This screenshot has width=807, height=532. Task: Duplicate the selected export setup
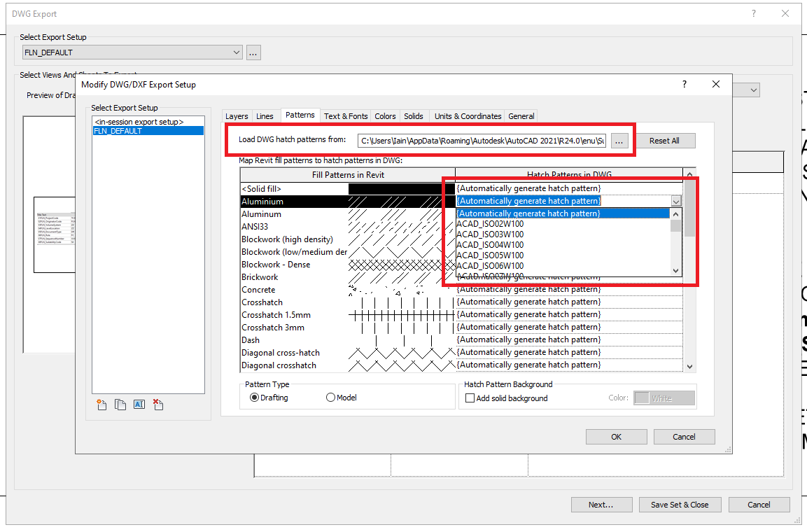(120, 405)
